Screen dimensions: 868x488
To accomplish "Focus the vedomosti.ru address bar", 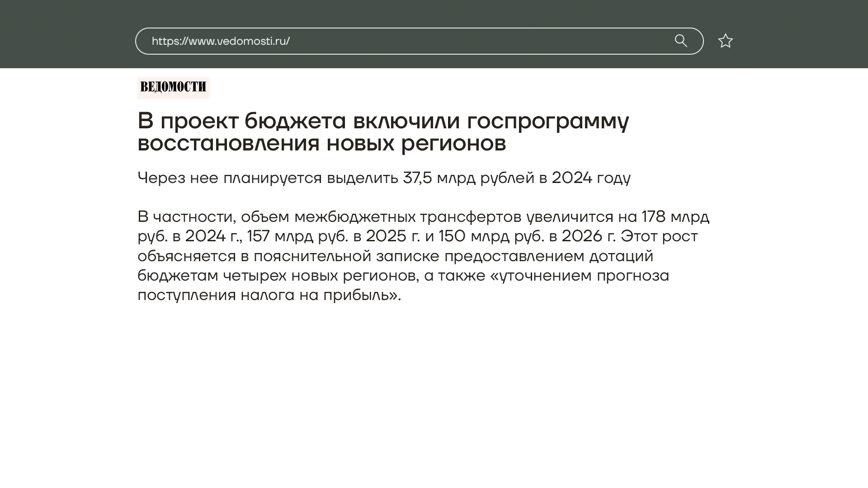I will pos(452,41).
